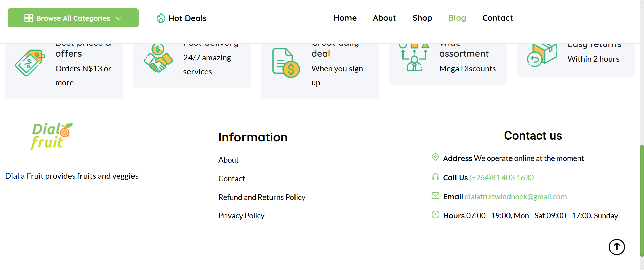Click the invoice dollar daily deal icon

click(286, 63)
